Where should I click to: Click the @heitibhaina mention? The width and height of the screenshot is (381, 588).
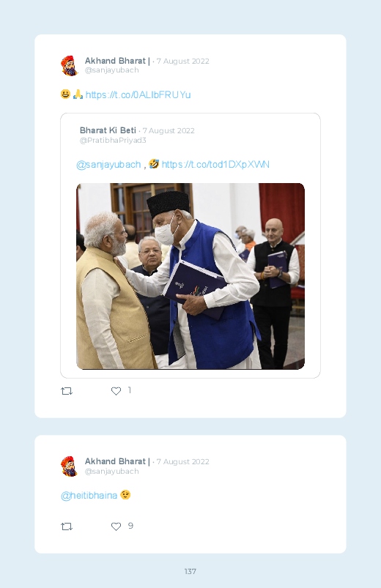pos(89,496)
